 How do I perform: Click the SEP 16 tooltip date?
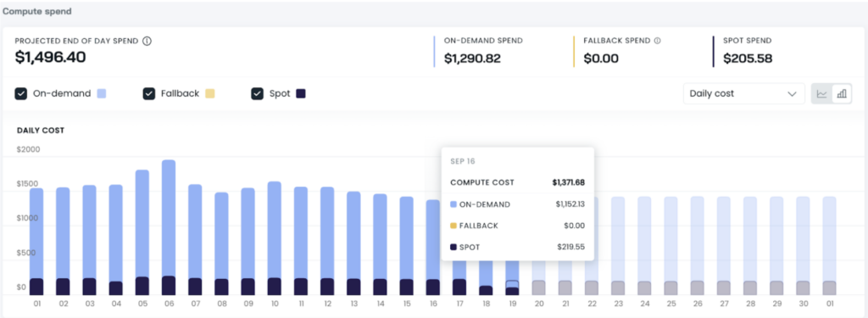point(463,161)
